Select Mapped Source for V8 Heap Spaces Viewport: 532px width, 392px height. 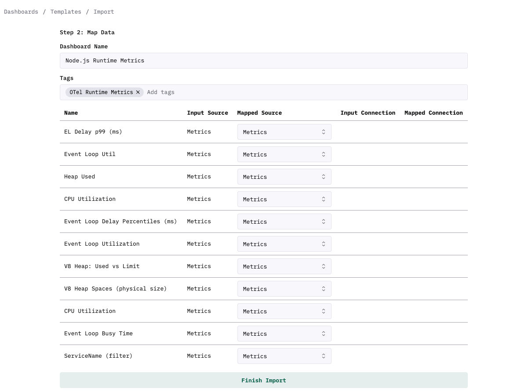click(284, 289)
